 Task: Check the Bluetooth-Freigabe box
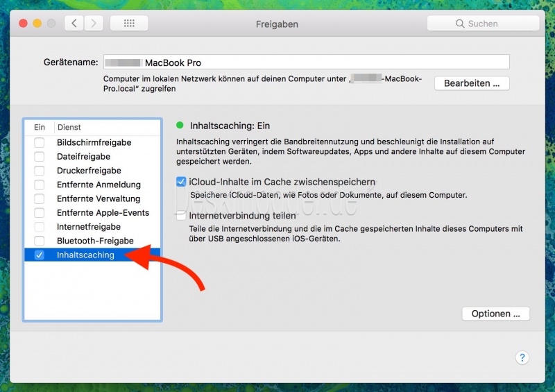(40, 241)
